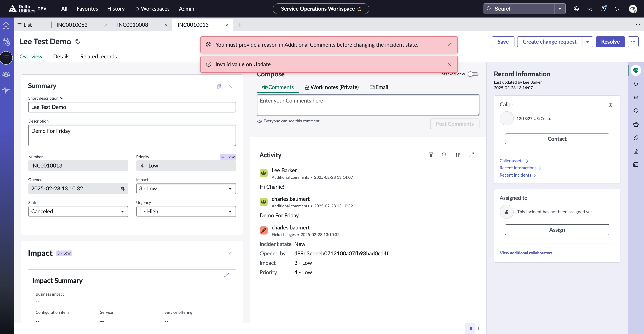This screenshot has width=644, height=334.
Task: Enable Stacked view for Compose
Action: click(x=473, y=74)
